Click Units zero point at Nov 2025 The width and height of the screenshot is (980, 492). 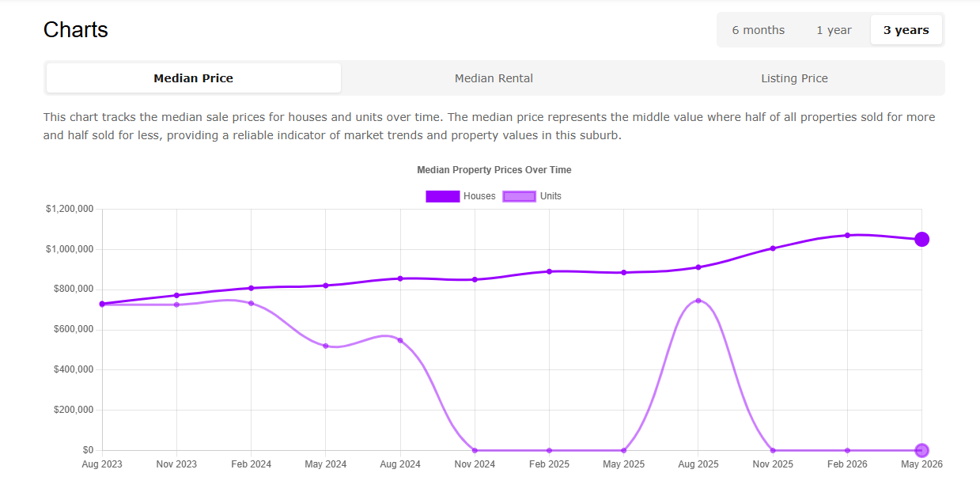pos(773,450)
